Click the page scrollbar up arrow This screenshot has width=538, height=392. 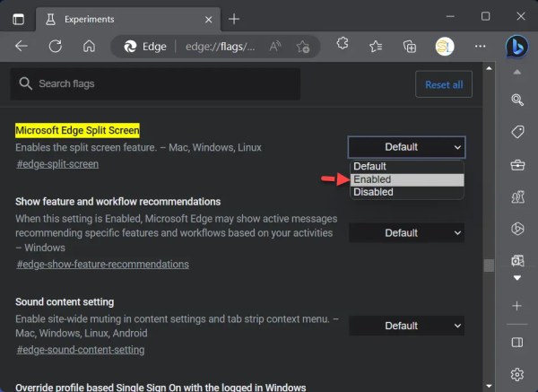click(489, 68)
